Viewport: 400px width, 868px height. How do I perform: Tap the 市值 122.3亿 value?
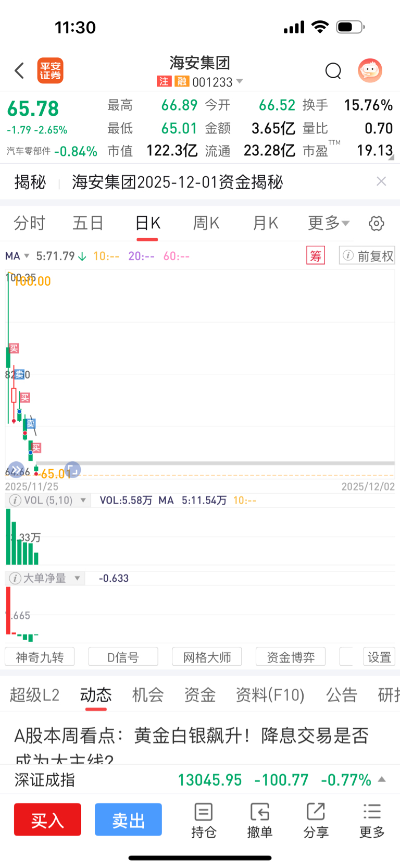pos(172,151)
